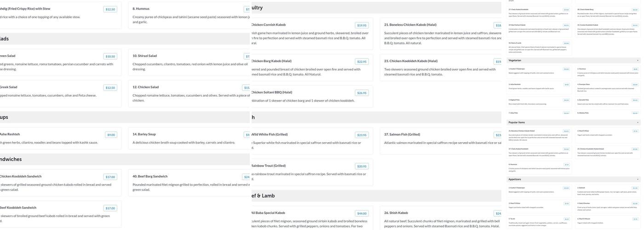Click the Rack of Lamb menu item
The height and width of the screenshot is (230, 644).
point(515,43)
